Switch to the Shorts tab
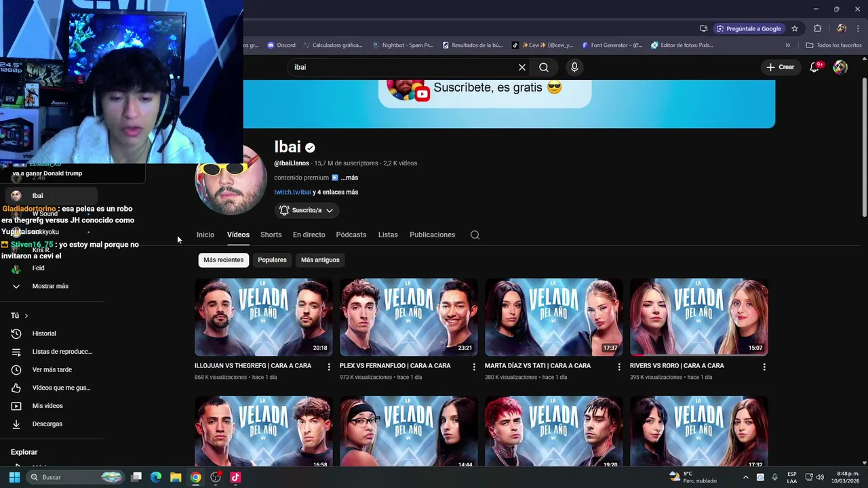868x488 pixels. (x=271, y=235)
